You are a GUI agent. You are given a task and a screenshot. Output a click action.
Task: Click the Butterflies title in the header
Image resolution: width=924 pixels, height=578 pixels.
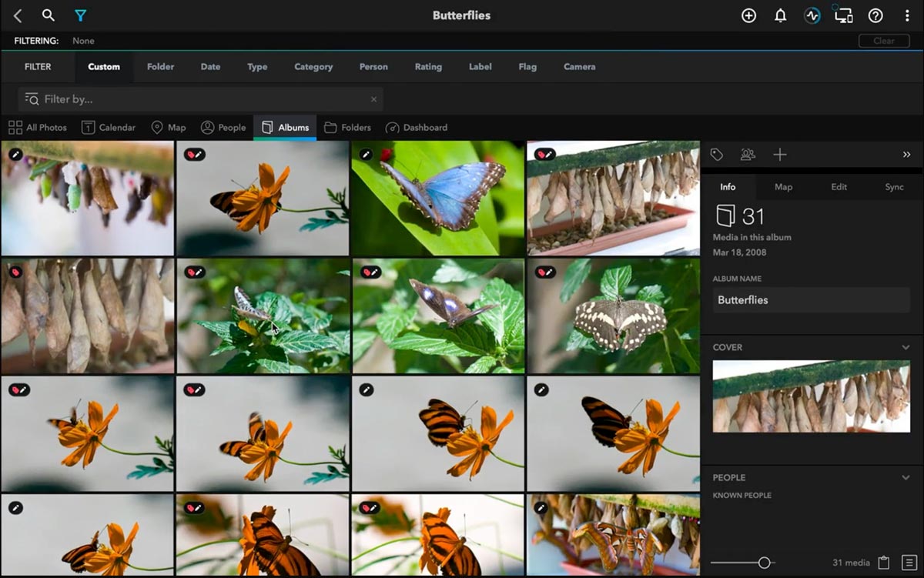[461, 15]
